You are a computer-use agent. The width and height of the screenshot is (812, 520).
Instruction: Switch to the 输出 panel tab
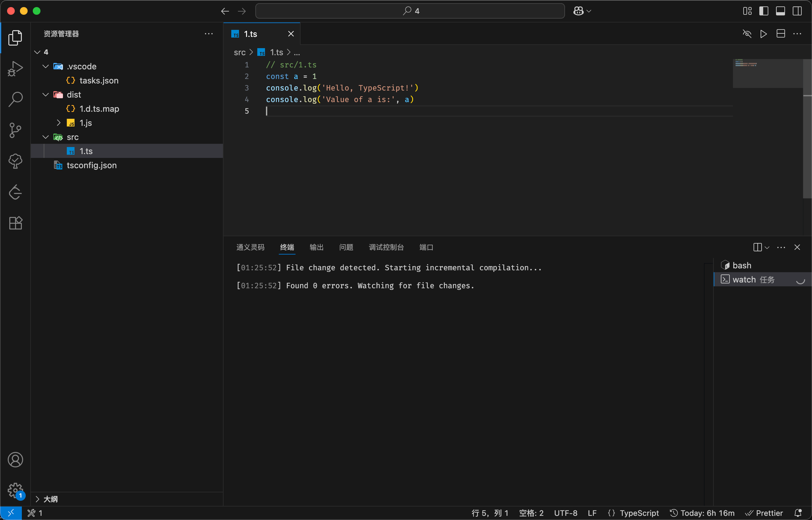(316, 247)
